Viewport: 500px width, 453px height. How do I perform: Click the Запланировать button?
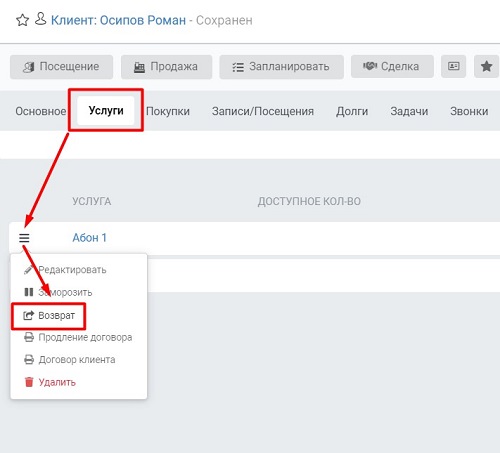click(281, 67)
